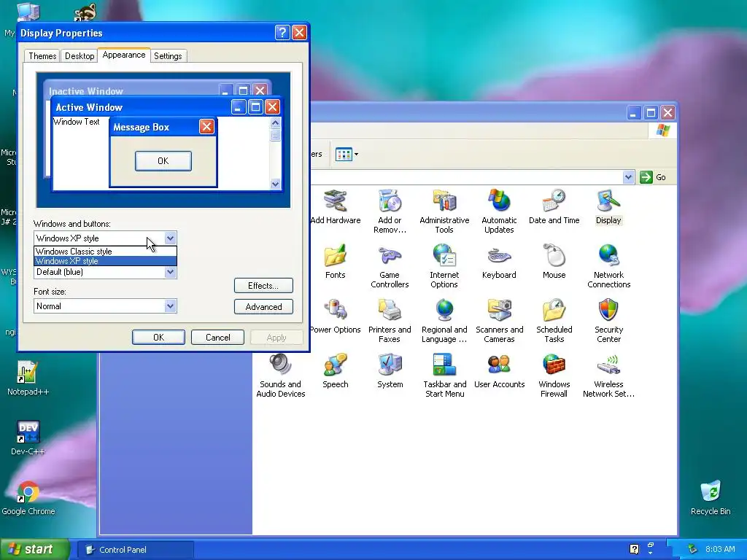Open the Windows Firewall icon
The width and height of the screenshot is (747, 560).
[x=554, y=376]
